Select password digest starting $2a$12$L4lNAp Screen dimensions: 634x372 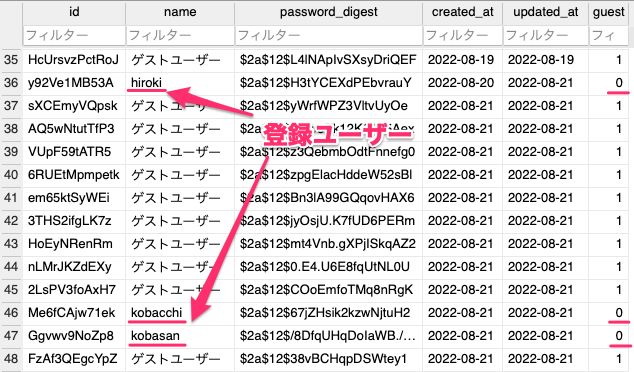pos(328,60)
